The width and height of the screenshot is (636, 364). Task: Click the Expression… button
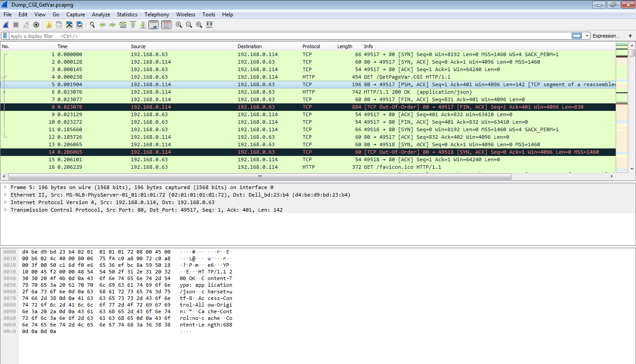(x=606, y=36)
